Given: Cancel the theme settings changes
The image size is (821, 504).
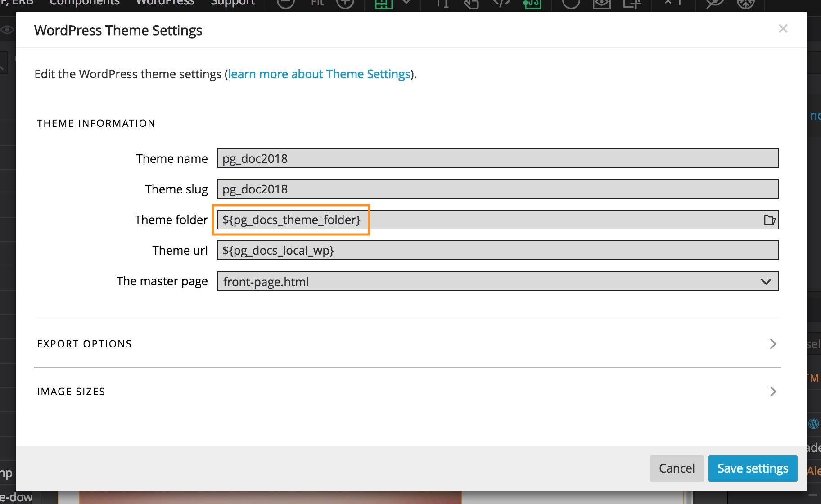Looking at the screenshot, I should [x=677, y=468].
